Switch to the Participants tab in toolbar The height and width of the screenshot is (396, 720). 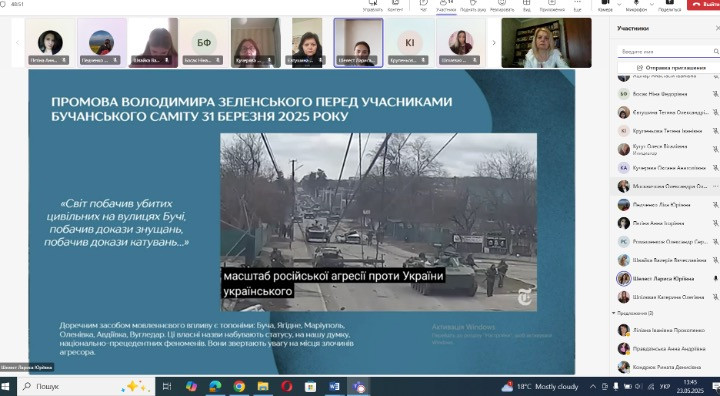pyautogui.click(x=445, y=6)
